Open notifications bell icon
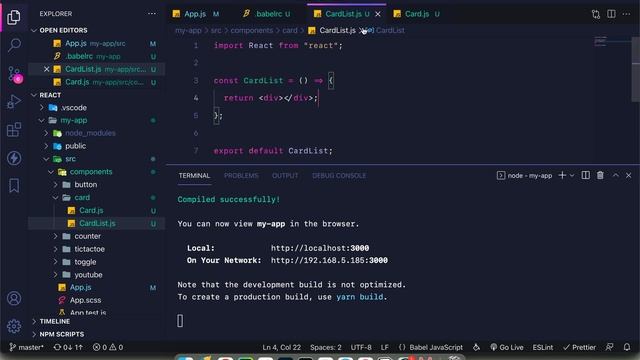 pos(627,347)
